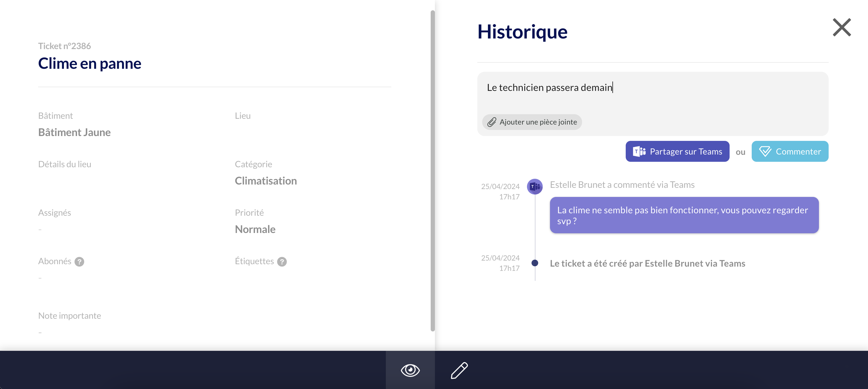Screen dimensions: 868x389
Task: Open the Étiquettes help question mark
Action: (x=282, y=261)
